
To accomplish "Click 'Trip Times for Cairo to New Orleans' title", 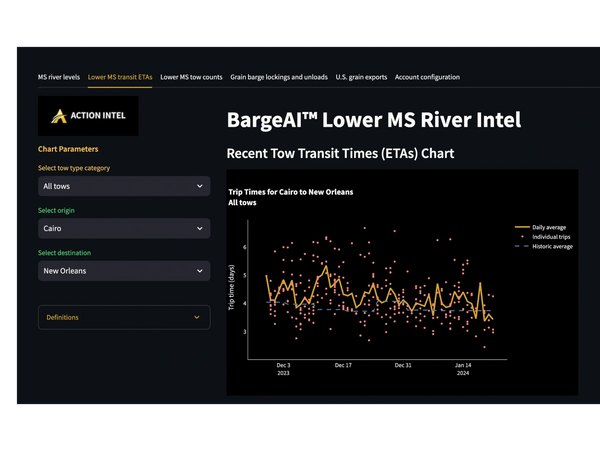I will 291,192.
